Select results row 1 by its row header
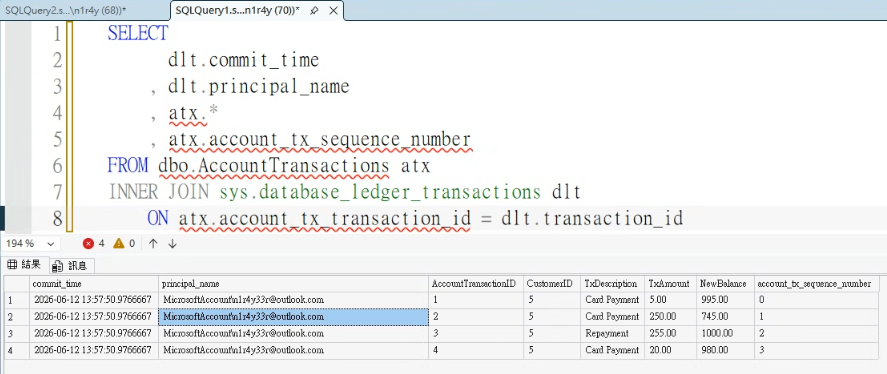The width and height of the screenshot is (887, 374). [16, 300]
